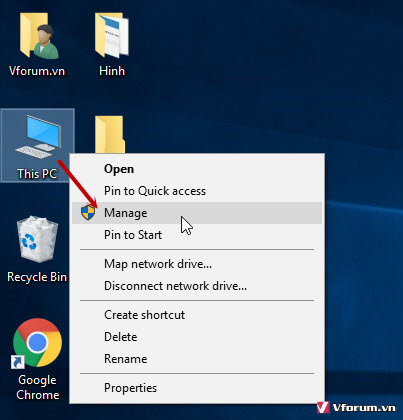The width and height of the screenshot is (403, 420).
Task: Select the unnamed folder behind the menu
Action: pyautogui.click(x=110, y=134)
